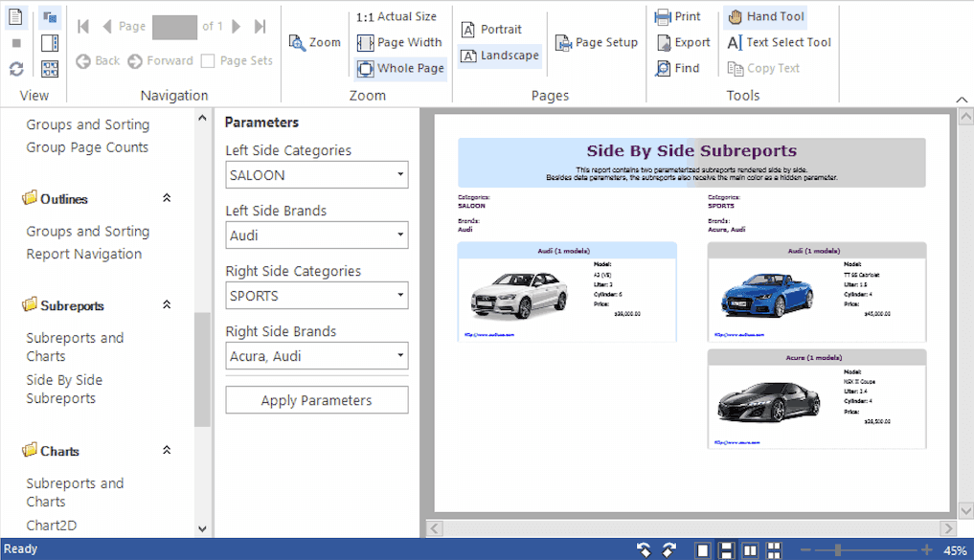Click the 45% zoom percentage
The image size is (974, 560).
(955, 550)
